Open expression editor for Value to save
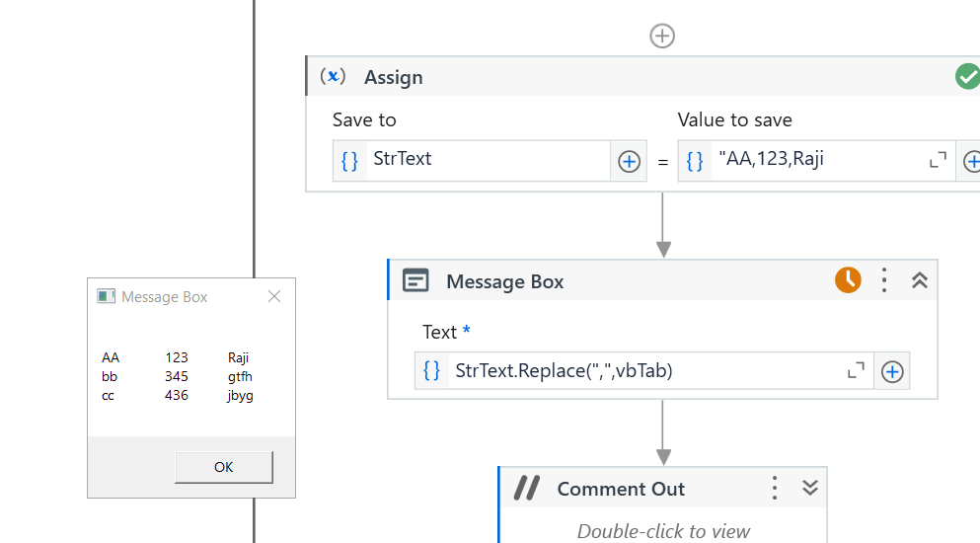Viewport: 980px width, 543px height. click(938, 160)
